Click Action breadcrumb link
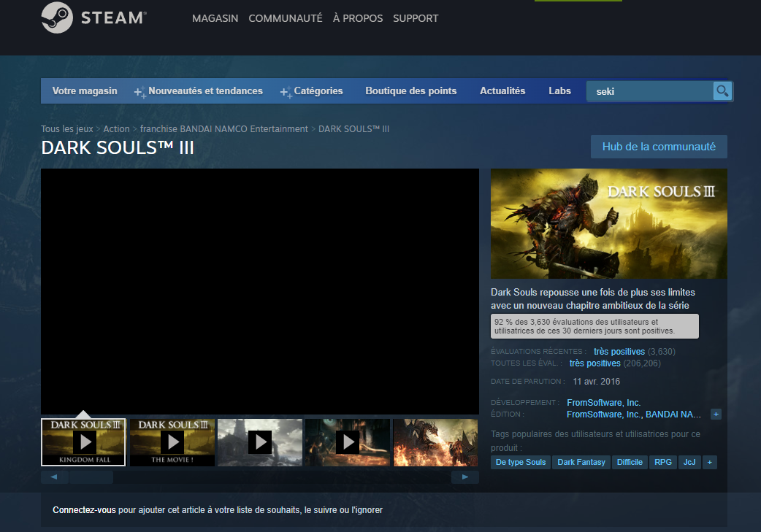The height and width of the screenshot is (532, 761). (116, 129)
